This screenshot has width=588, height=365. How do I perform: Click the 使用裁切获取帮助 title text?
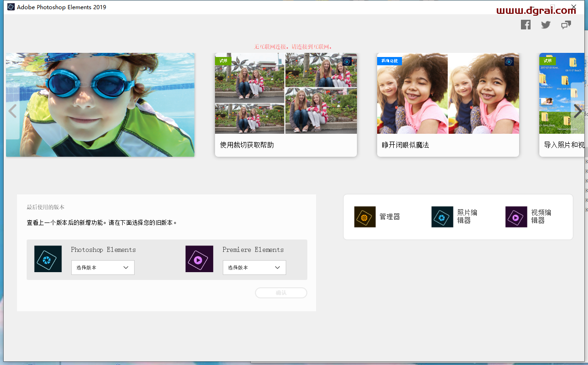tap(247, 145)
